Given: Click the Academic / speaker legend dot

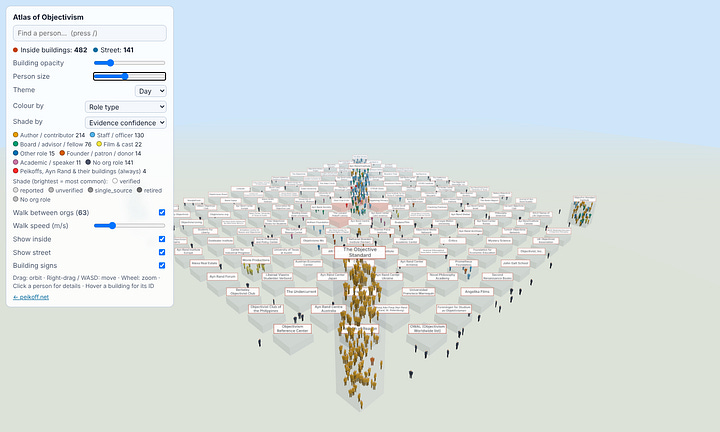Looking at the screenshot, I should 16,163.
